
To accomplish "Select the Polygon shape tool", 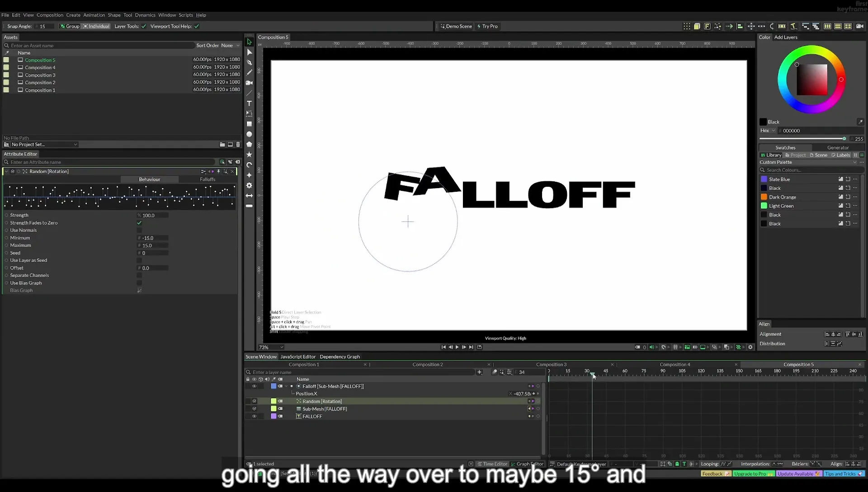I will click(249, 144).
